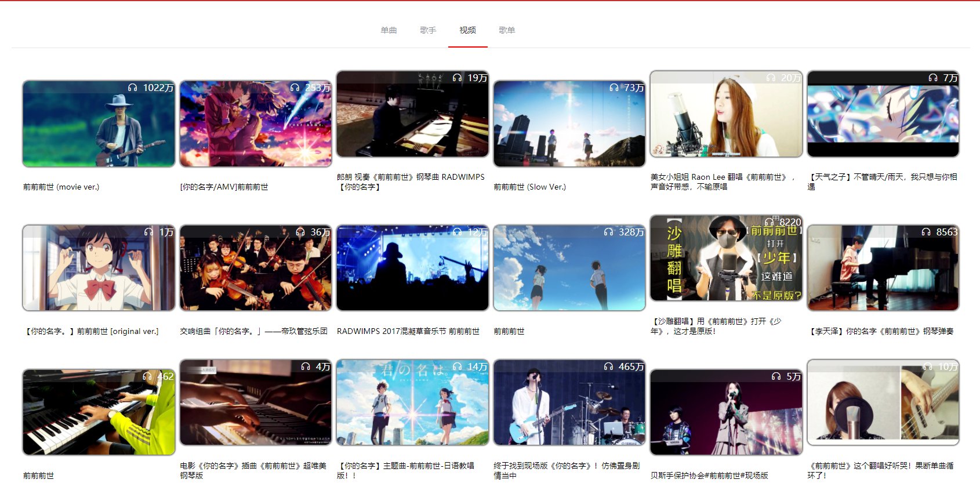Click the title 电影《你的名字》插曲 超唯美钢琴版

pos(253,470)
